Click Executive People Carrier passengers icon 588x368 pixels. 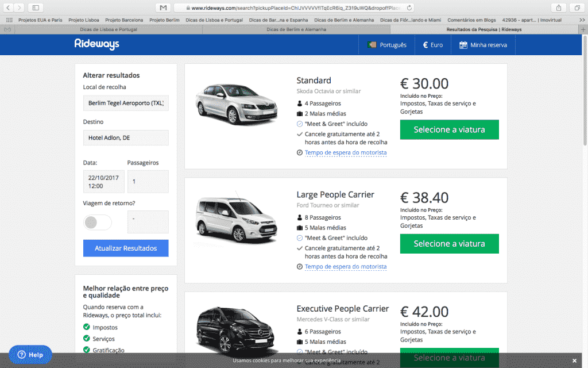coord(300,332)
